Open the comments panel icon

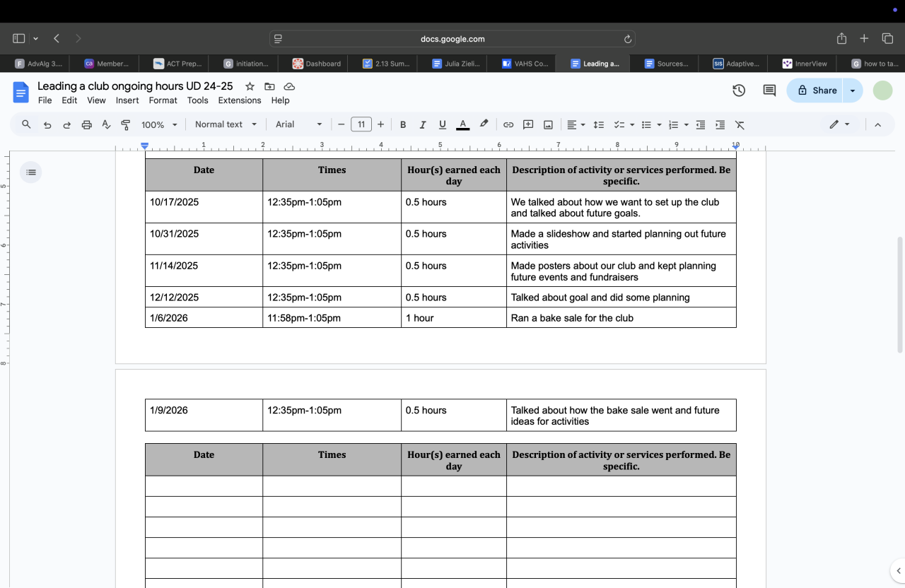click(x=769, y=90)
